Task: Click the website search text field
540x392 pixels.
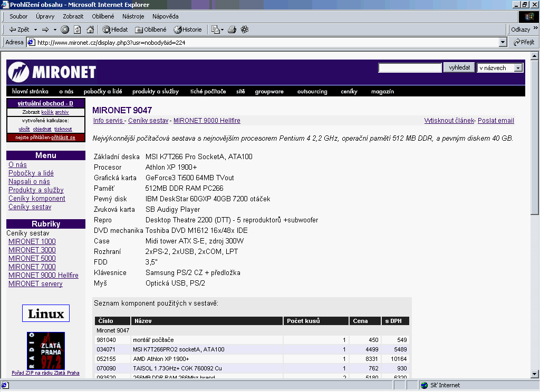Action: (410, 68)
